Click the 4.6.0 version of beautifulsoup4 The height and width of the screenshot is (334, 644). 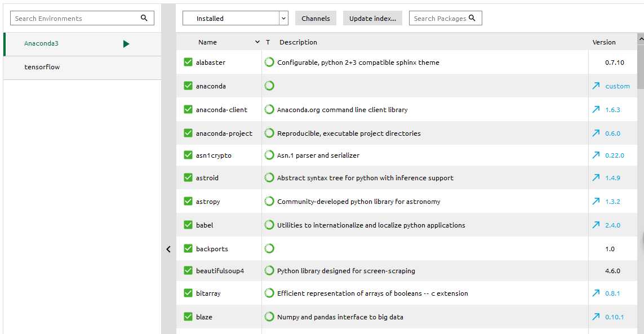coord(612,271)
